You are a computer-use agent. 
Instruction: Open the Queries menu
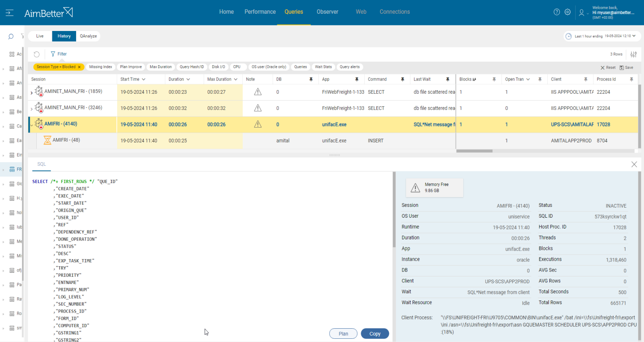pos(294,12)
